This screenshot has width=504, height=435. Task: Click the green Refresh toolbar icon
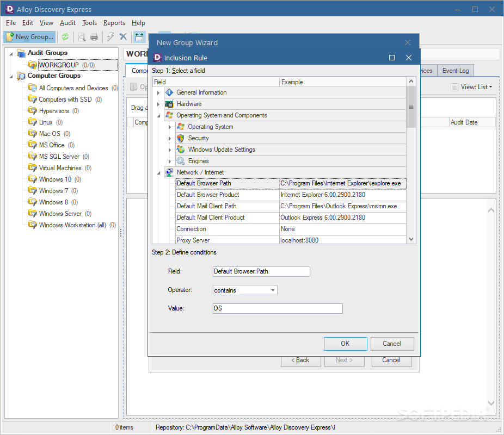pyautogui.click(x=65, y=37)
